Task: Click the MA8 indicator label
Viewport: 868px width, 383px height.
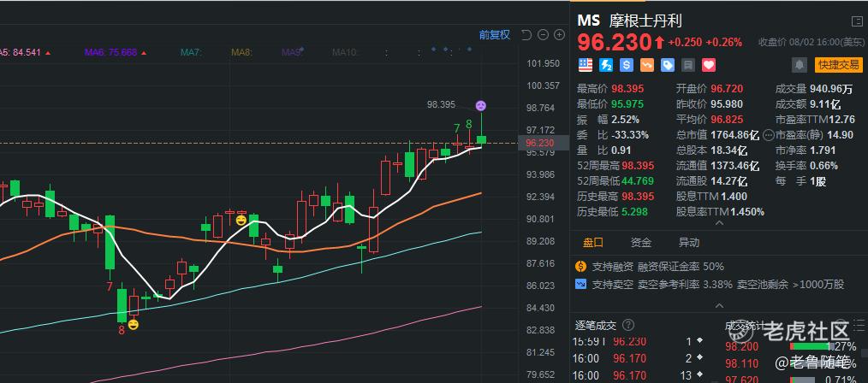Action: [x=242, y=52]
